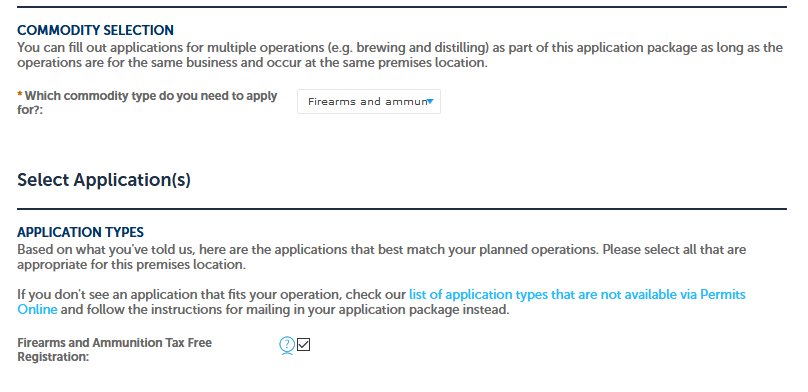Click the blue "Online" link text
The width and height of the screenshot is (808, 392).
coord(37,310)
